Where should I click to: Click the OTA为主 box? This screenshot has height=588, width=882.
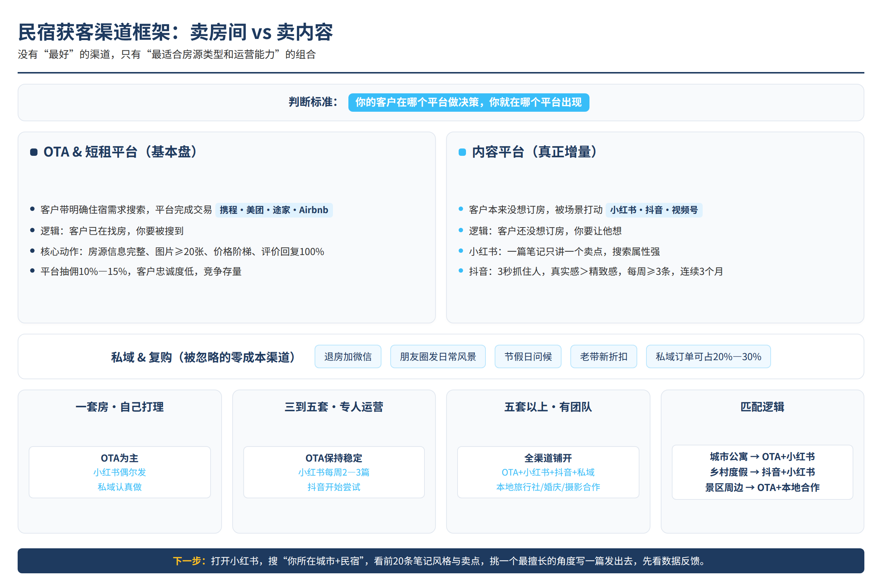(x=120, y=472)
